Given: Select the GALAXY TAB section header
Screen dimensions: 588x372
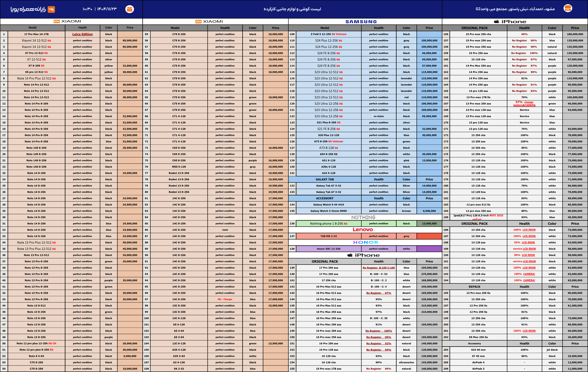Looking at the screenshot, I should pyautogui.click(x=325, y=179).
